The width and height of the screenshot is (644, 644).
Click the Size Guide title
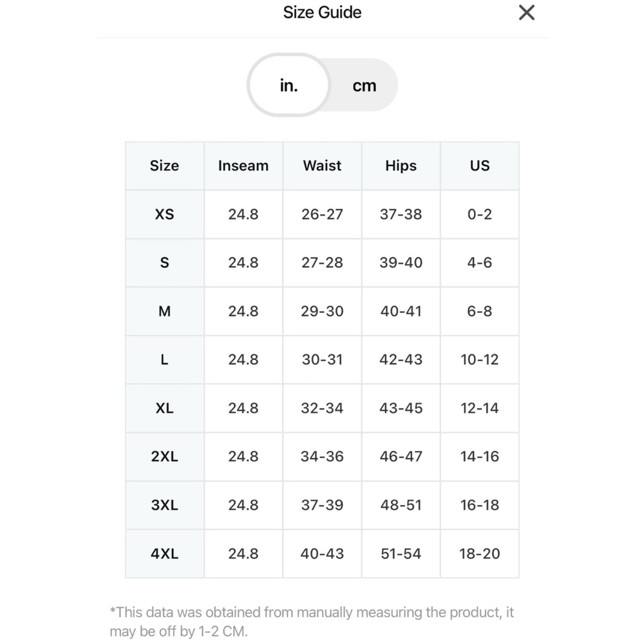click(322, 12)
